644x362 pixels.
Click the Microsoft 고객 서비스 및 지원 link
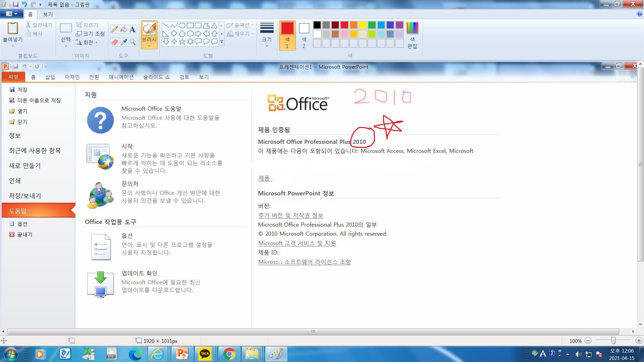coord(297,243)
